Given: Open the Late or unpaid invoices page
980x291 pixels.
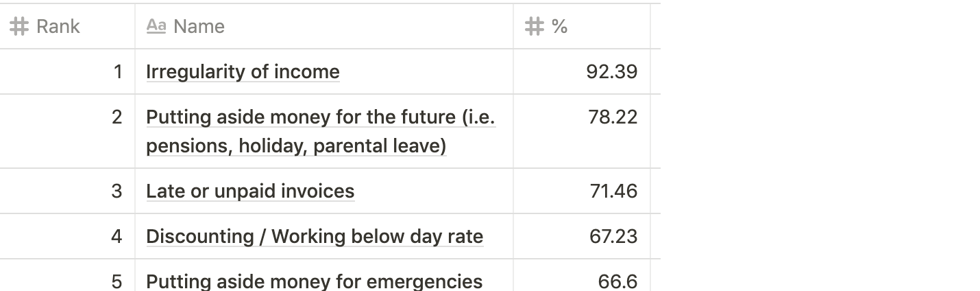Looking at the screenshot, I should point(250,191).
